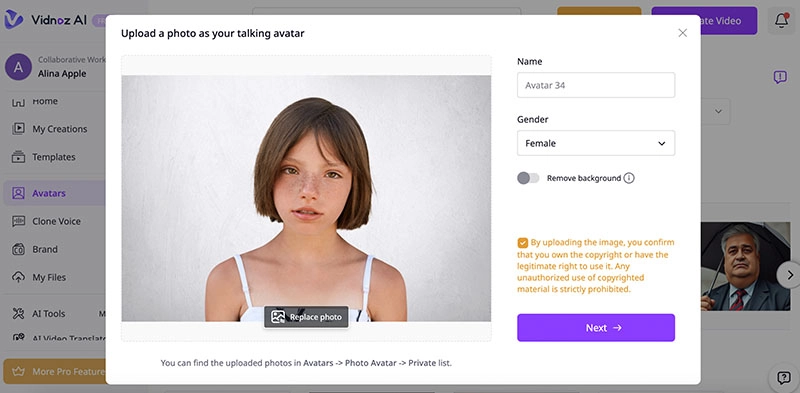Open the help chat icon

pyautogui.click(x=784, y=378)
